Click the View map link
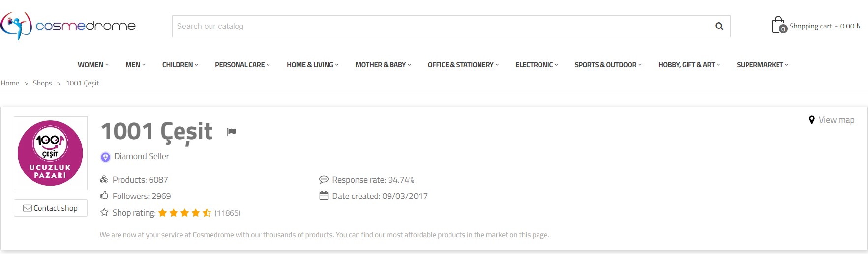This screenshot has height=254, width=868. [836, 120]
